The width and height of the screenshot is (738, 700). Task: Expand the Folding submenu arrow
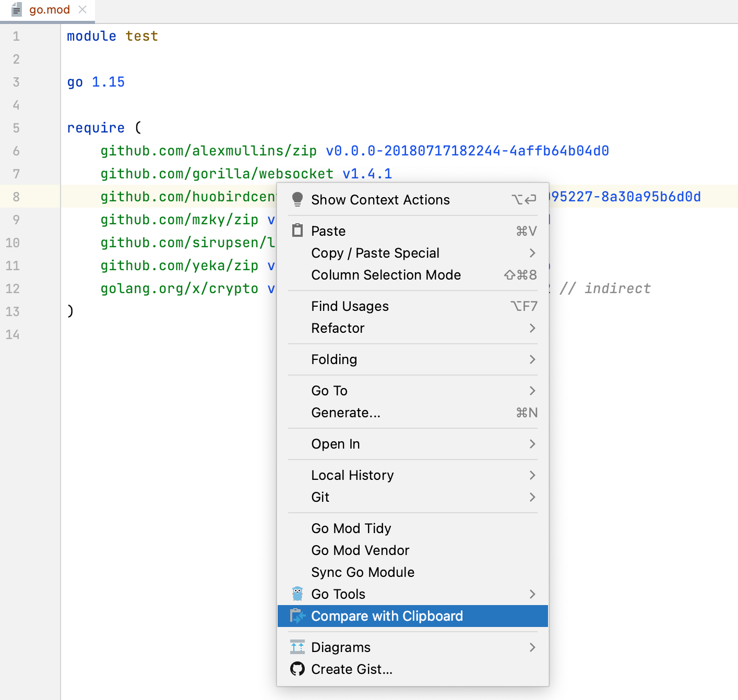tap(532, 359)
